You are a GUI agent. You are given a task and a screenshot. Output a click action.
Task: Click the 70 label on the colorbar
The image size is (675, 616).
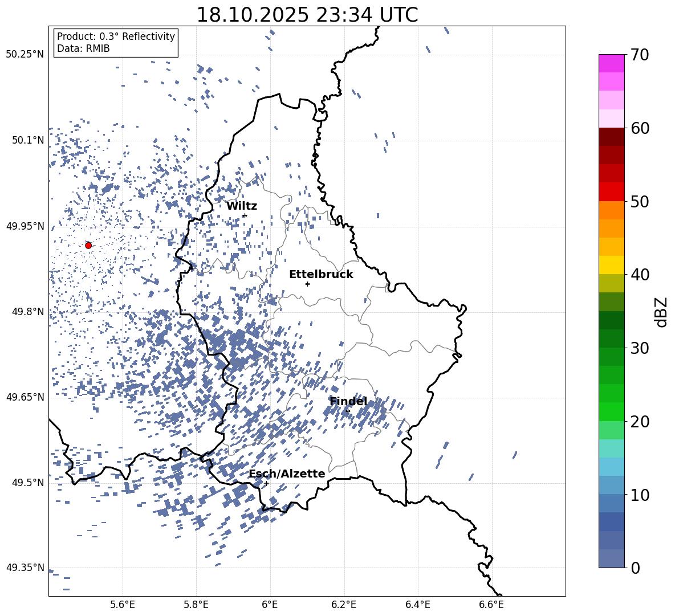click(639, 55)
